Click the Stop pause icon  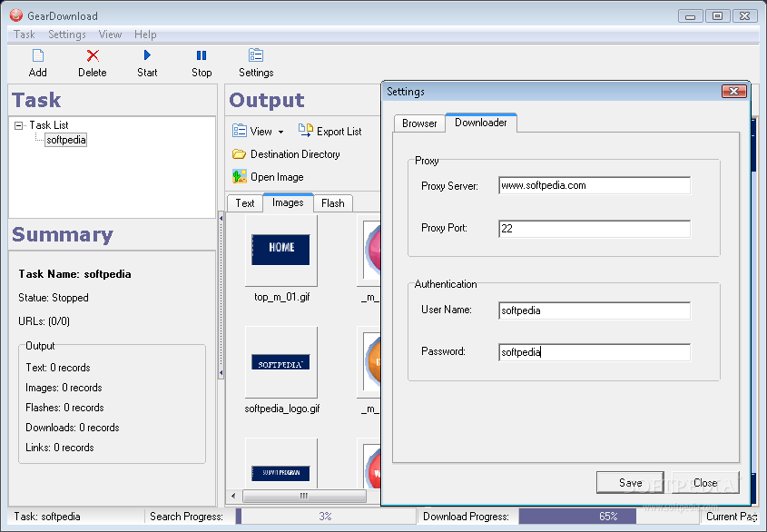(x=201, y=55)
